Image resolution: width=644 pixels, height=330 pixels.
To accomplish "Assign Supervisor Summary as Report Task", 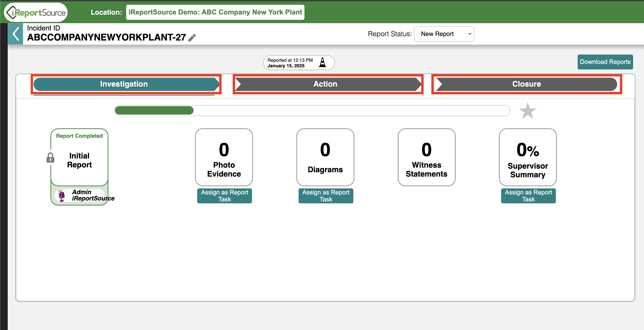I will tap(528, 196).
